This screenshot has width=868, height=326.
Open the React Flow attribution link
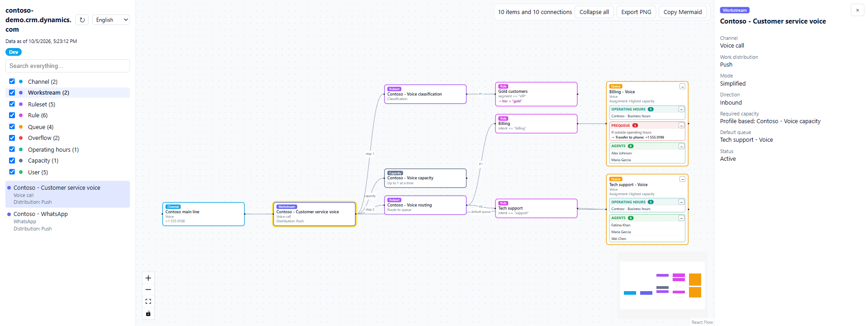coord(702,322)
